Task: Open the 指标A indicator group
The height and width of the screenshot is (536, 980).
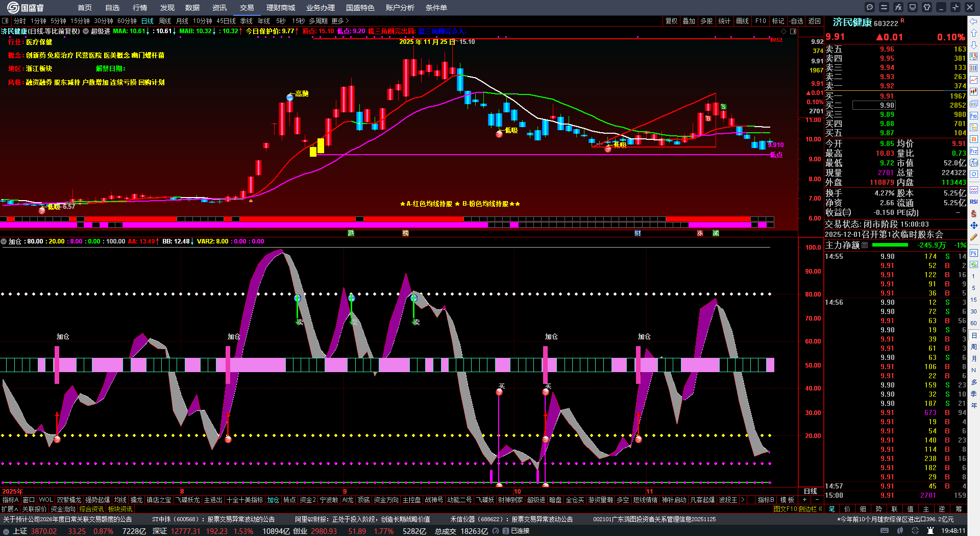Action: (10, 500)
